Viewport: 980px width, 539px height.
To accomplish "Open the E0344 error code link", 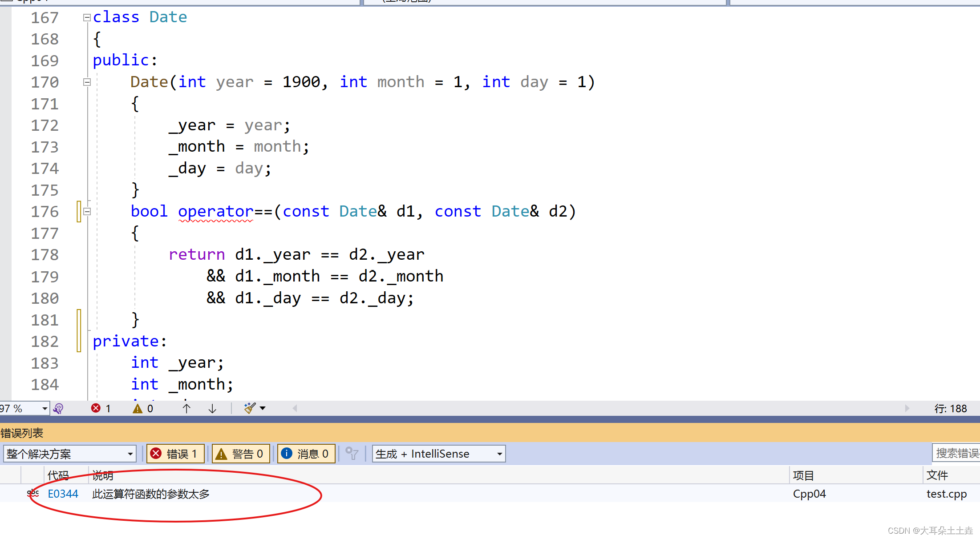I will 63,494.
